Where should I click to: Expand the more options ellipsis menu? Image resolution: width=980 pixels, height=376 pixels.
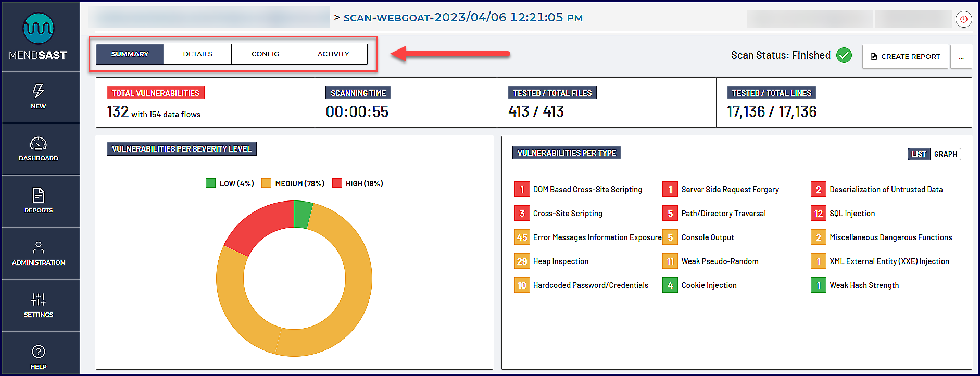961,57
